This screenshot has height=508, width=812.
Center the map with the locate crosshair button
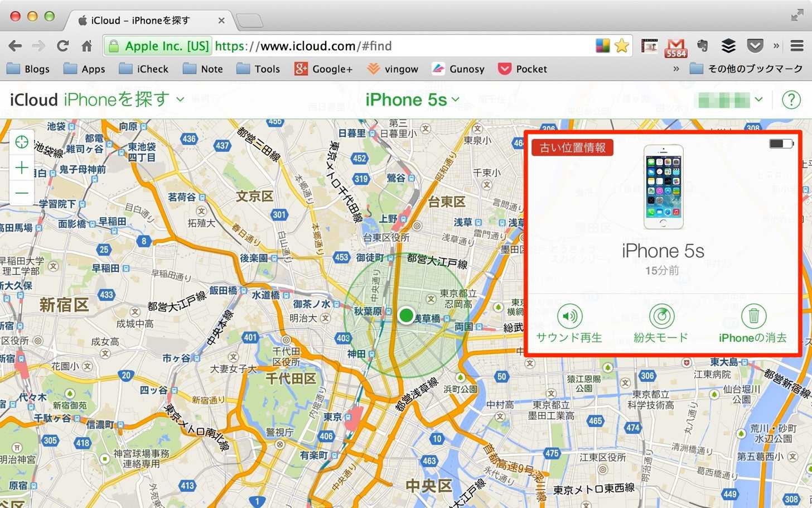22,142
